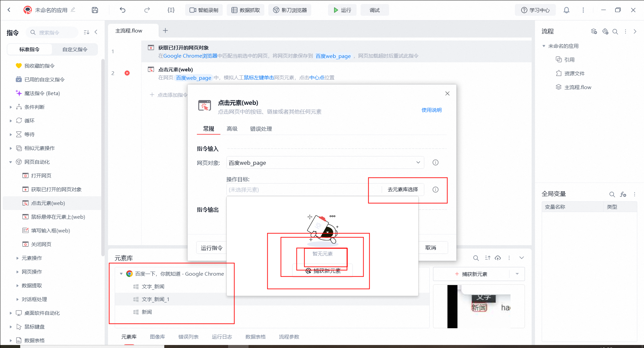Screen dimensions: 644x348
Task: Expand the 循环 instruction group
Action: (11, 121)
